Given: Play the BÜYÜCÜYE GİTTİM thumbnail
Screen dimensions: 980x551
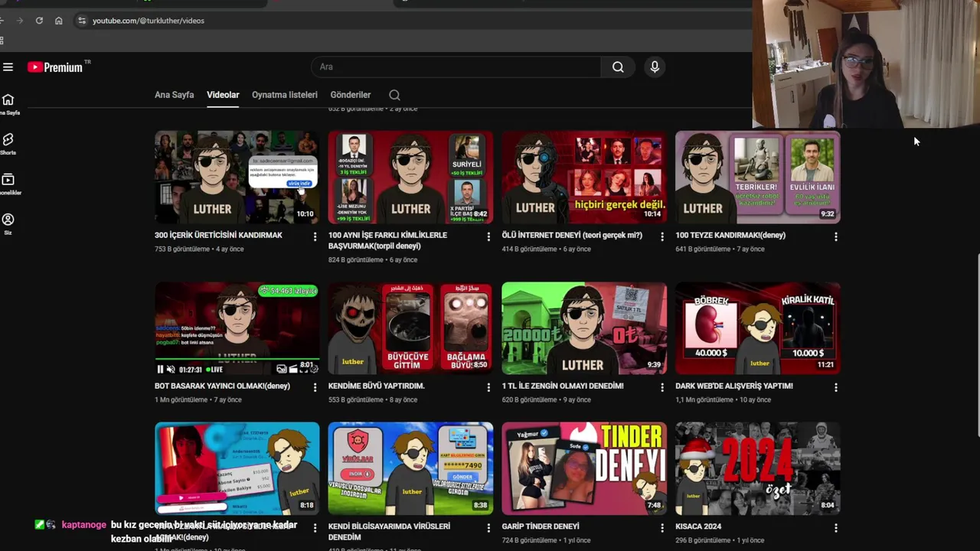Looking at the screenshot, I should [x=410, y=328].
